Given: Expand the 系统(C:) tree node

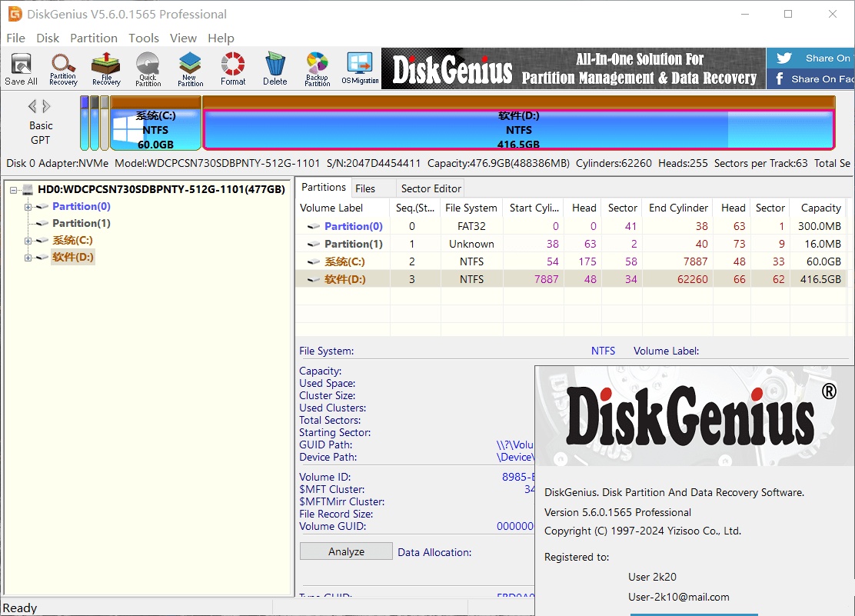Looking at the screenshot, I should point(28,241).
